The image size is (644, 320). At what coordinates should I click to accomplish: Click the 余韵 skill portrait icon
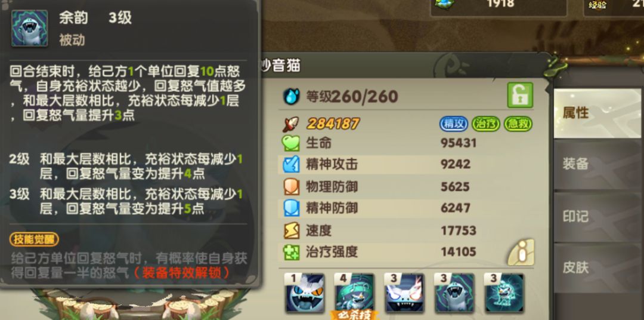tap(30, 28)
